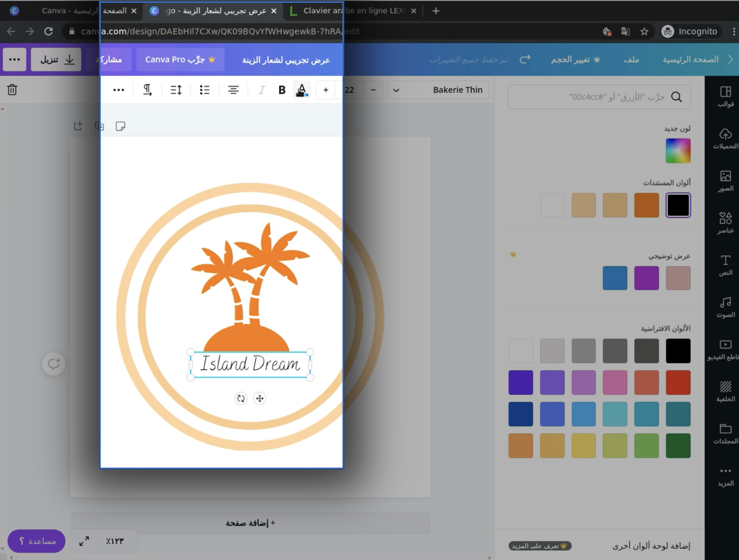The height and width of the screenshot is (560, 739).
Task: Open the text color picker
Action: (x=302, y=90)
